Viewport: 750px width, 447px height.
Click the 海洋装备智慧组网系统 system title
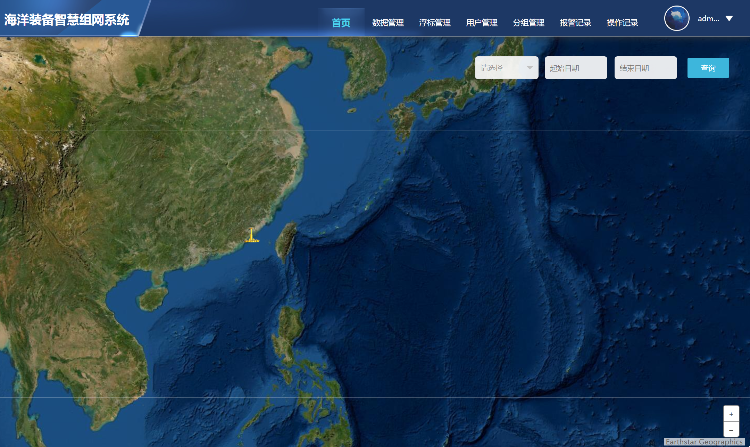coord(67,19)
